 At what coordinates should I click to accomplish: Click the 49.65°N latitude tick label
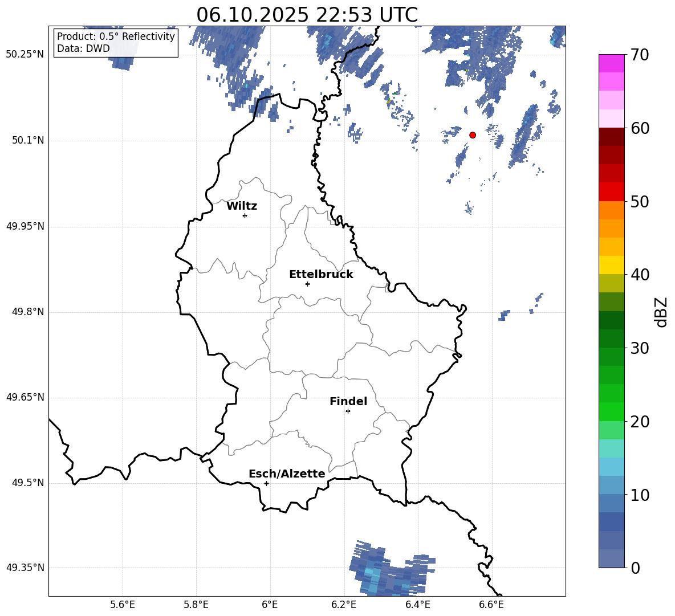[x=25, y=397]
